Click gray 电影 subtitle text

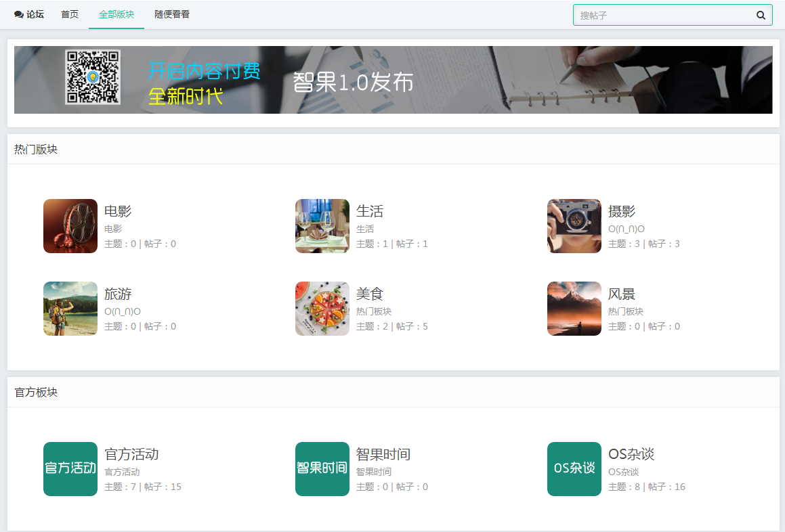pyautogui.click(x=113, y=229)
